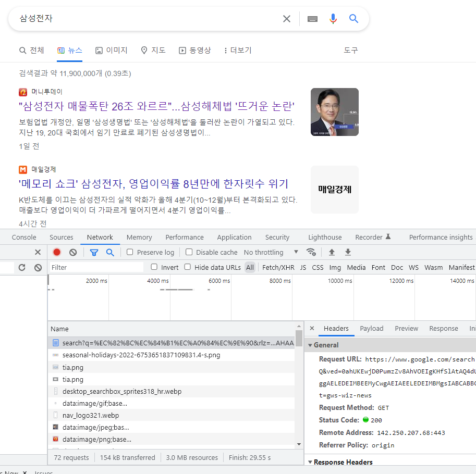Enable the Preserve log checkbox
Screen dimensions: 476x474
pyautogui.click(x=130, y=252)
